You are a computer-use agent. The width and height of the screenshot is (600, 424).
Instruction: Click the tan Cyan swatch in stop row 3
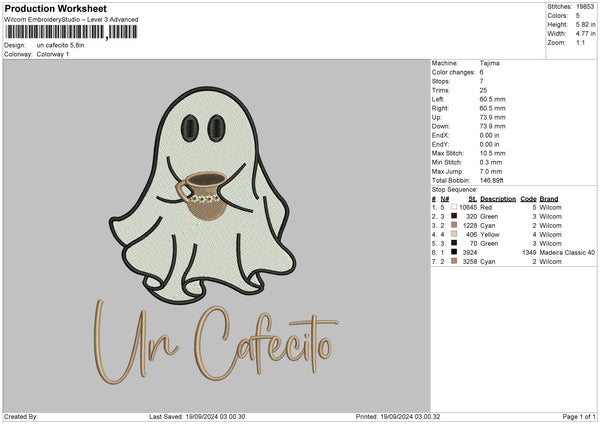pyautogui.click(x=453, y=225)
